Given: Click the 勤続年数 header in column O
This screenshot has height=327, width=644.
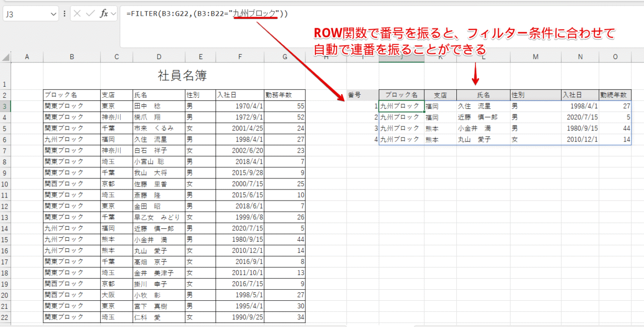Looking at the screenshot, I should (x=614, y=95).
